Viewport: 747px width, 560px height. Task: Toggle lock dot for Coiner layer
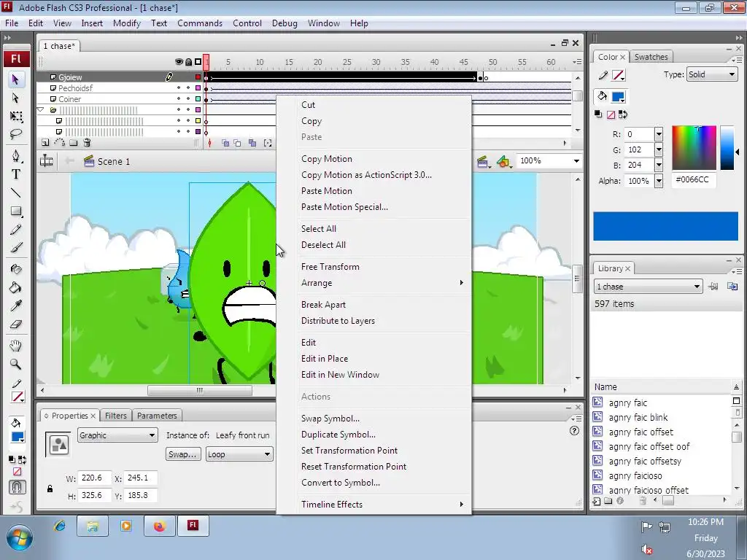click(x=188, y=99)
